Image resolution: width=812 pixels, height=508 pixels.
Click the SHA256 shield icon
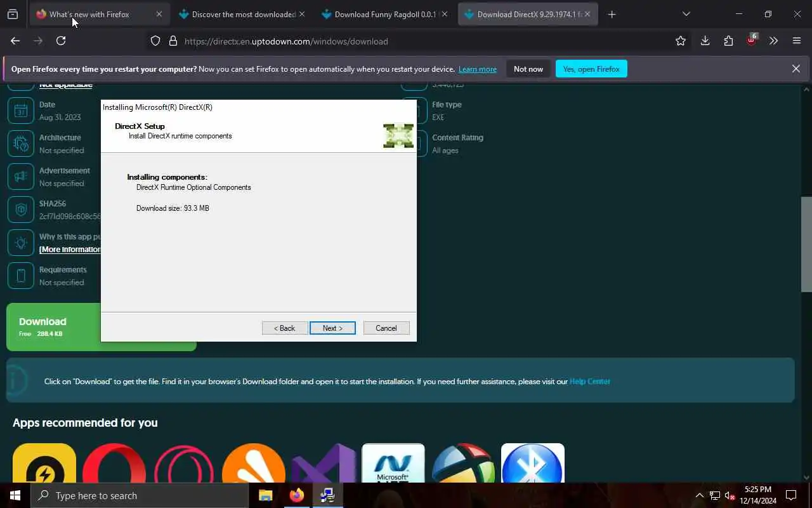click(x=21, y=210)
